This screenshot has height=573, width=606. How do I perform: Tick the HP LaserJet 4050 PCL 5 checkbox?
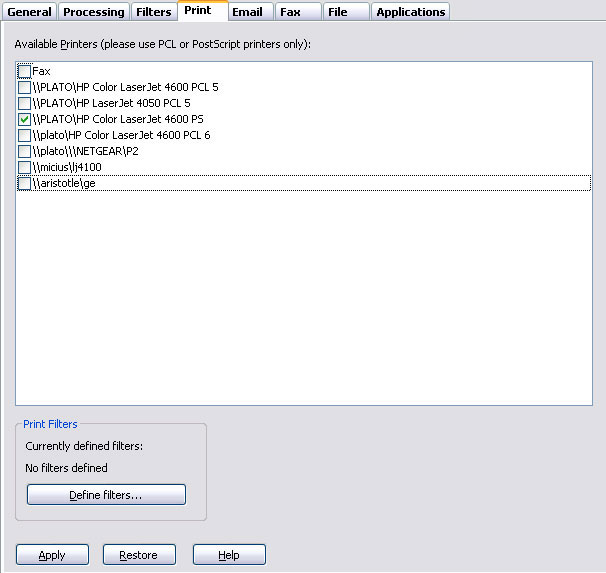click(x=25, y=104)
